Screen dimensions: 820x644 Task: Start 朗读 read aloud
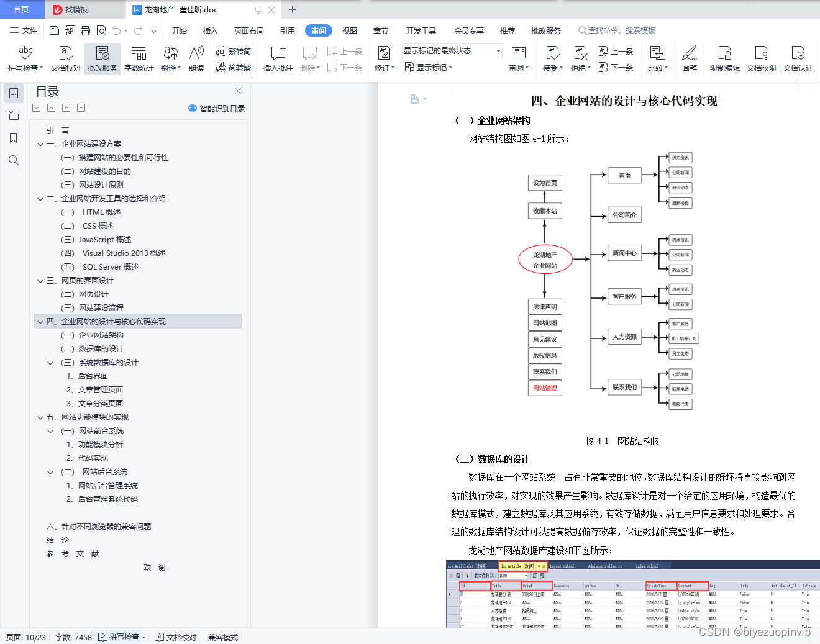196,59
